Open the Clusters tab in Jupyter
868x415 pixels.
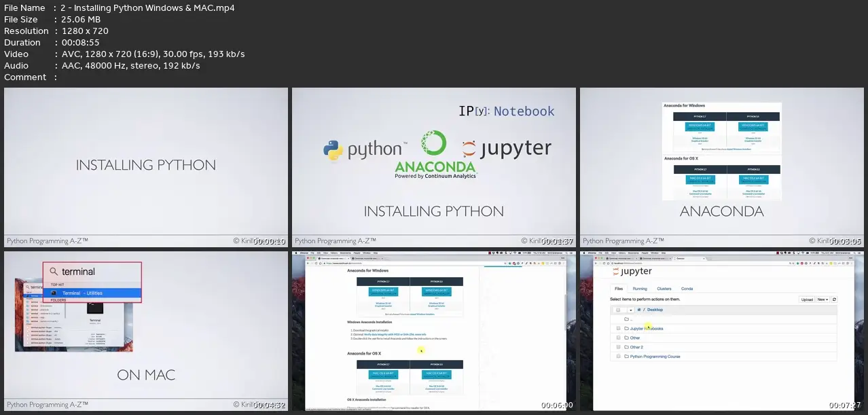[664, 289]
